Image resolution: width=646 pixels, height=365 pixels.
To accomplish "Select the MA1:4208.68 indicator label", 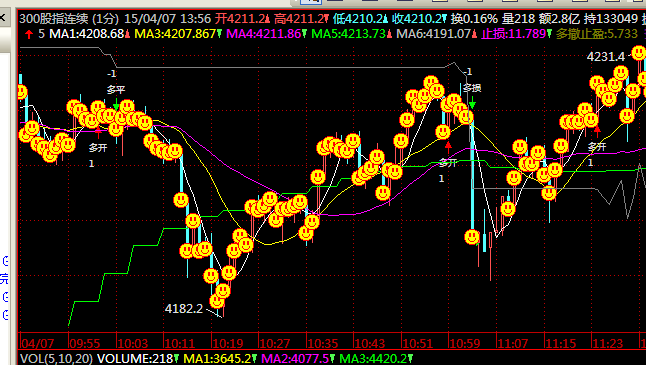I will (87, 34).
